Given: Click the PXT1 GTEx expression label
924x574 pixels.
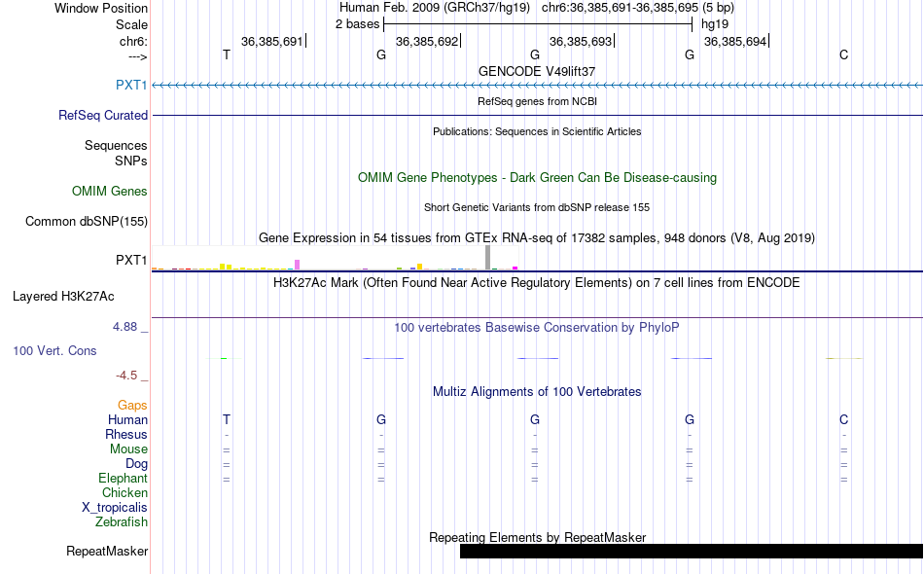Looking at the screenshot, I should click(131, 260).
